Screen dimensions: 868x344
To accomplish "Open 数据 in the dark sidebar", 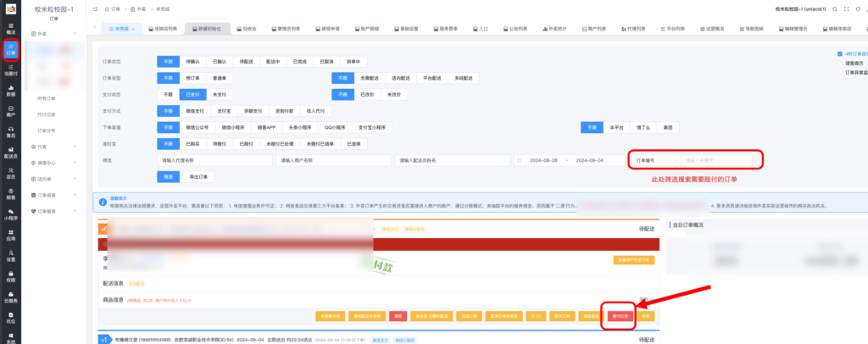I will pyautogui.click(x=10, y=92).
